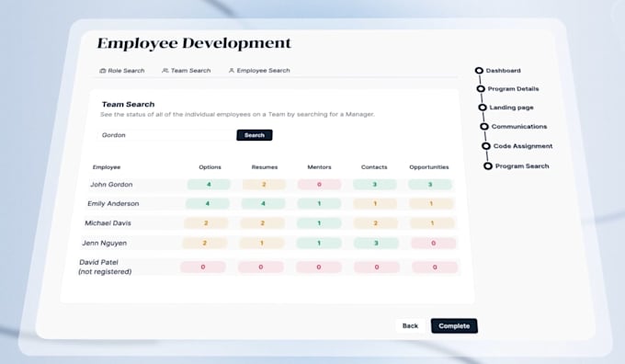Viewport: 625px width, 364px height.
Task: Click the Employee column header
Action: point(107,167)
